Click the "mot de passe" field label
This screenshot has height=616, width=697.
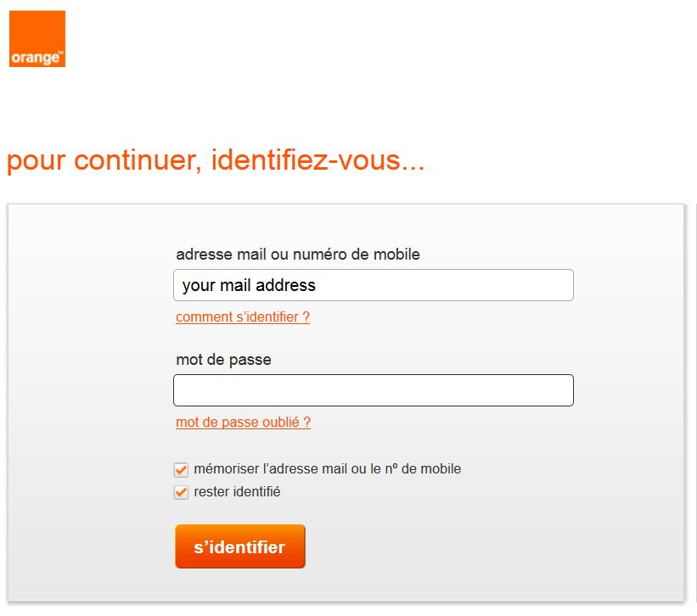223,360
